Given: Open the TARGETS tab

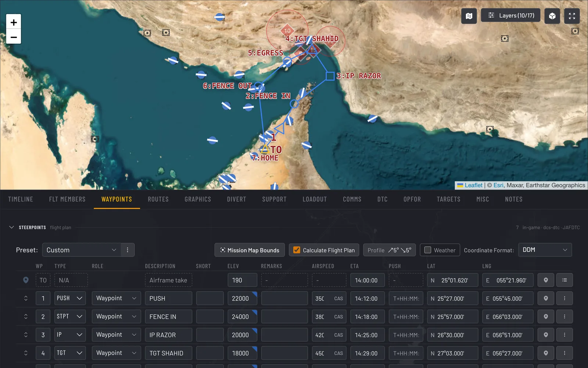Looking at the screenshot, I should (x=448, y=199).
